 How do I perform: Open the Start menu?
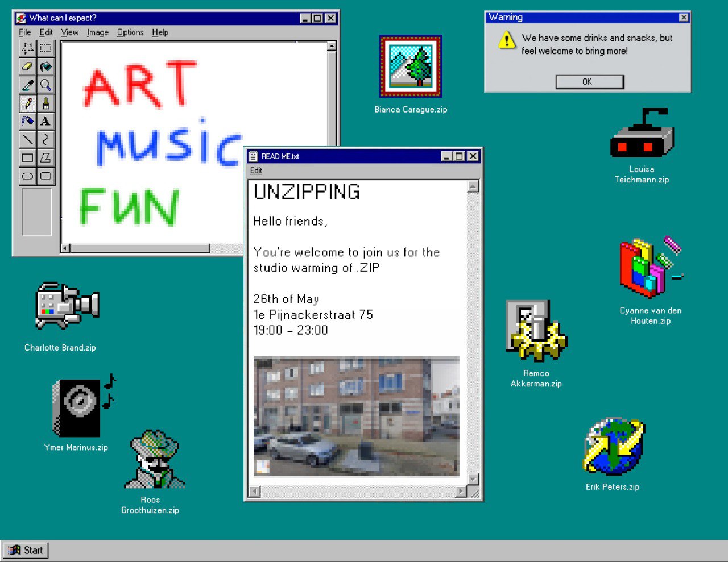pyautogui.click(x=26, y=550)
